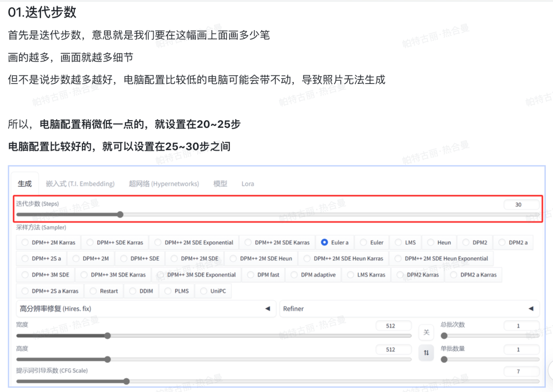Select the DPM++ 2S a Karras sampler
Viewport: 553px width, 392px height.
click(50, 291)
